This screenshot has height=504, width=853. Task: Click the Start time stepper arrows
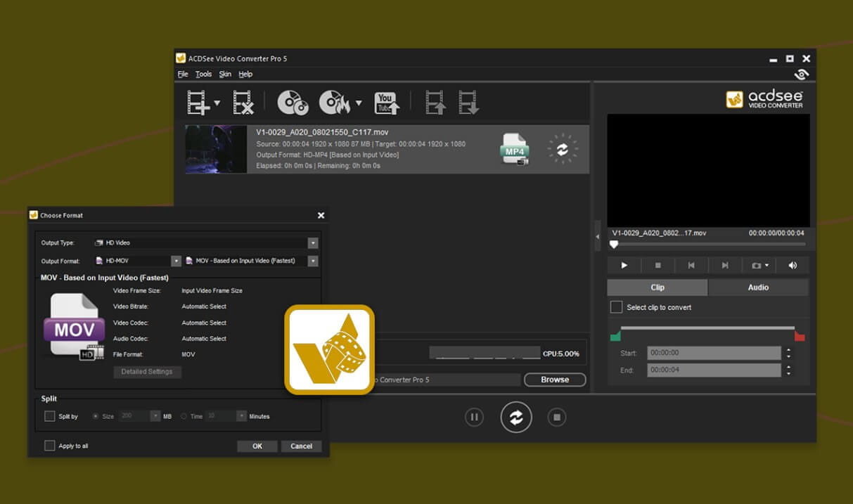[x=789, y=353]
